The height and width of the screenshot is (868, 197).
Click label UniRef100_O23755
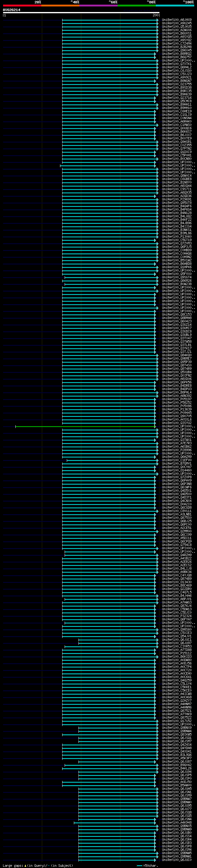177,84
